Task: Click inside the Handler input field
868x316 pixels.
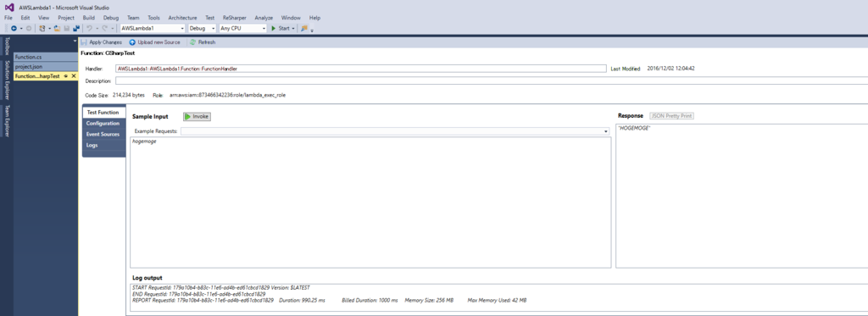Action: pyautogui.click(x=360, y=69)
